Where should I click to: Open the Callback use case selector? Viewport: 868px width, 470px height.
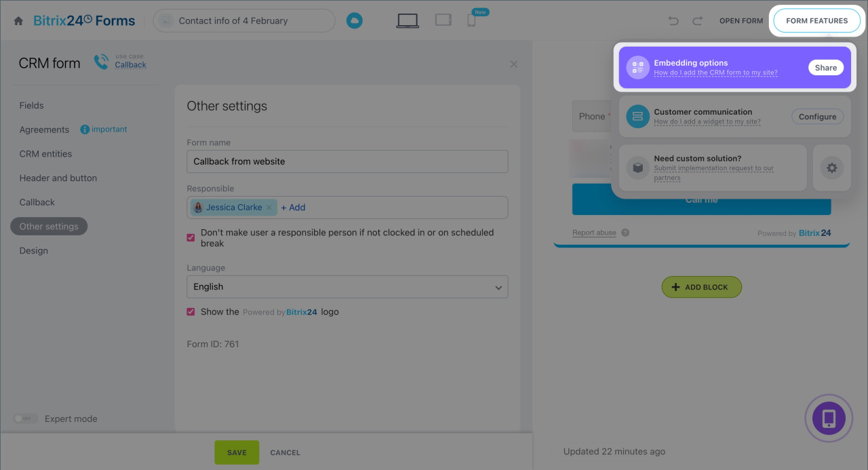pyautogui.click(x=130, y=65)
